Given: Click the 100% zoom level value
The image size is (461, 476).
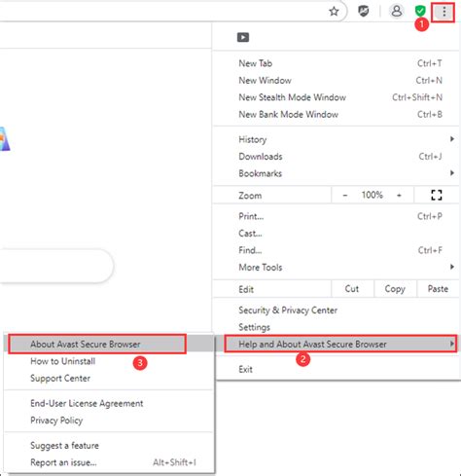Looking at the screenshot, I should [x=372, y=195].
